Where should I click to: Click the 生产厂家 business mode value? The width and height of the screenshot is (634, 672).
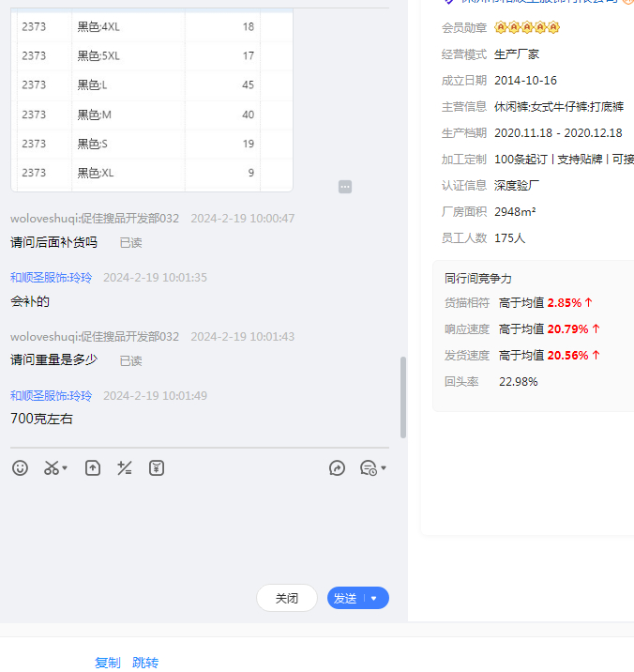click(x=517, y=54)
